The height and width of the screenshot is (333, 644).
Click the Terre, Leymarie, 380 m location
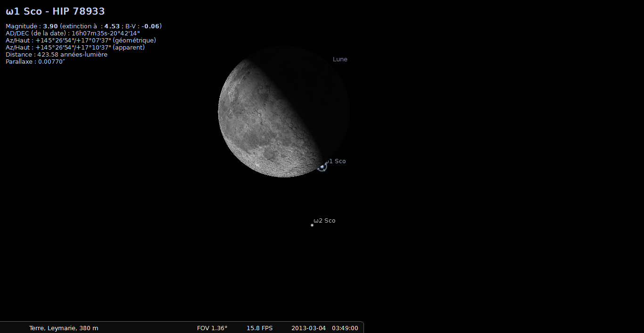[x=64, y=328]
